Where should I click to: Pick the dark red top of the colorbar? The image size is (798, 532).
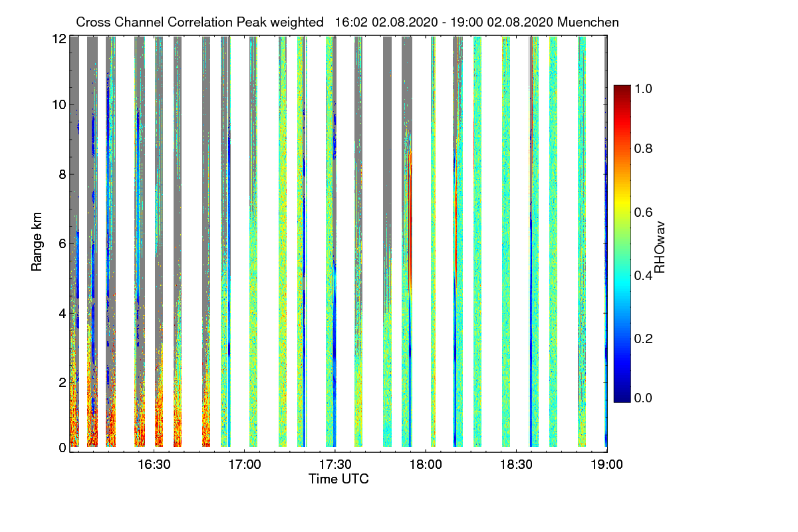point(621,90)
